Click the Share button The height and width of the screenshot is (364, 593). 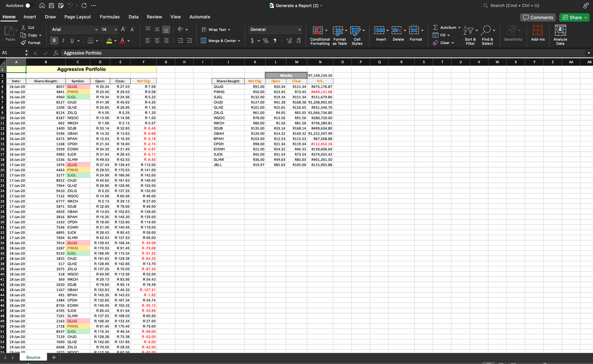pos(574,17)
